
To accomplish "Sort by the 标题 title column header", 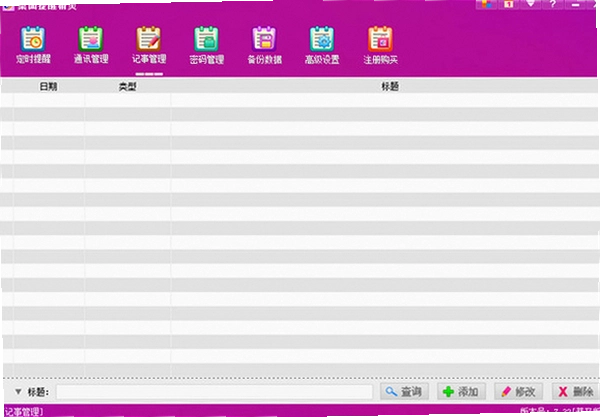I will click(390, 86).
